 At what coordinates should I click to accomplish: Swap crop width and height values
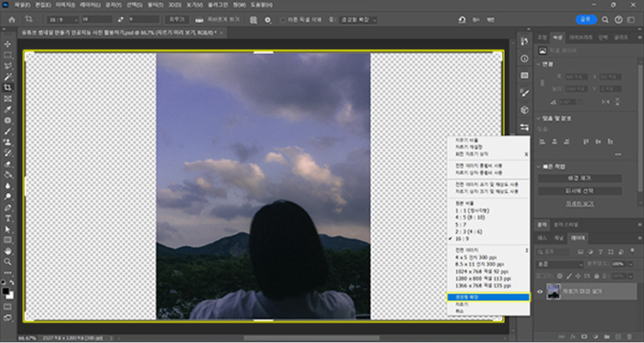tap(120, 20)
